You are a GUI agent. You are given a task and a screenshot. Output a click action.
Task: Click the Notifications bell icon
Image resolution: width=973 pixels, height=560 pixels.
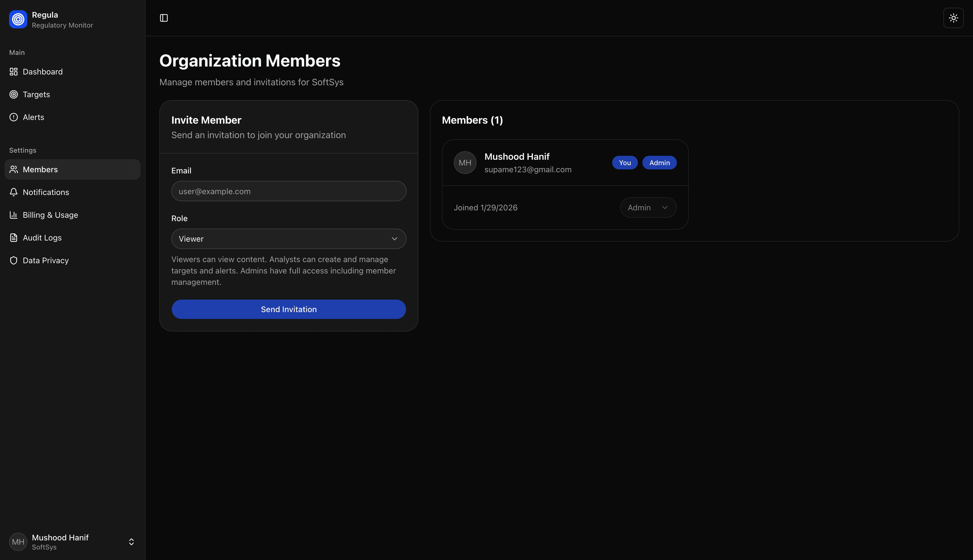click(x=14, y=192)
